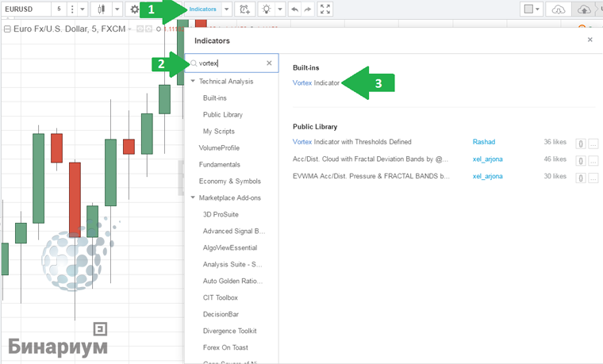
Task: Close the Indicators dialog
Action: (x=590, y=40)
